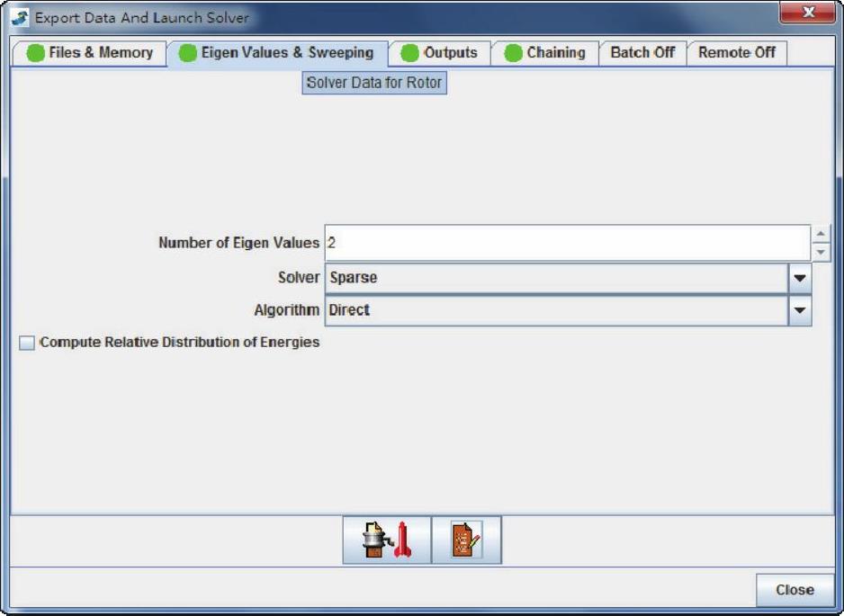Select the Eigen Values & Sweeping tab
This screenshot has height=616, width=844.
[x=277, y=53]
